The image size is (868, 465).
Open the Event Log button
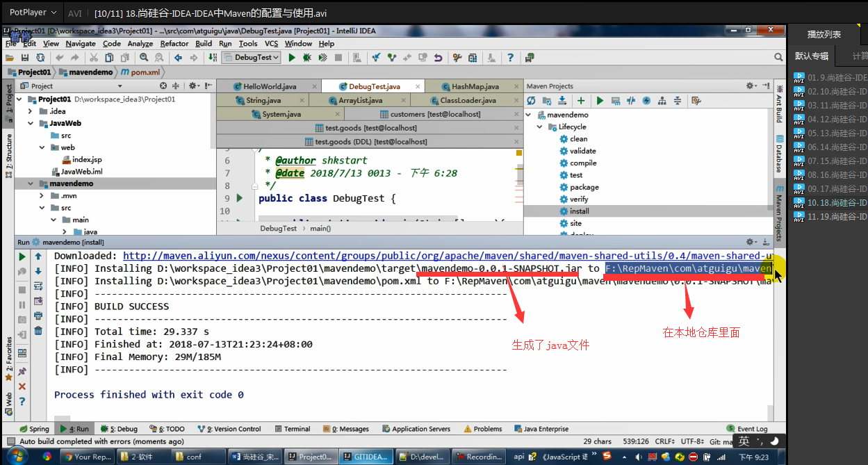coord(748,429)
